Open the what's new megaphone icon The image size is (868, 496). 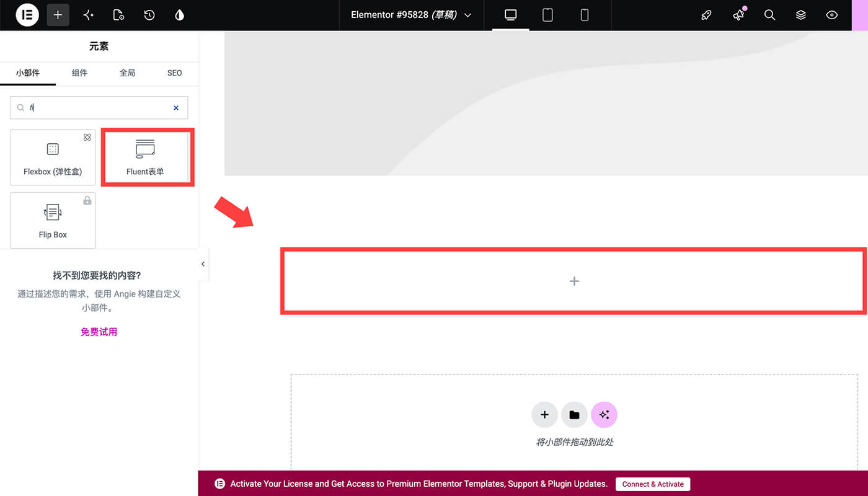pyautogui.click(x=738, y=15)
